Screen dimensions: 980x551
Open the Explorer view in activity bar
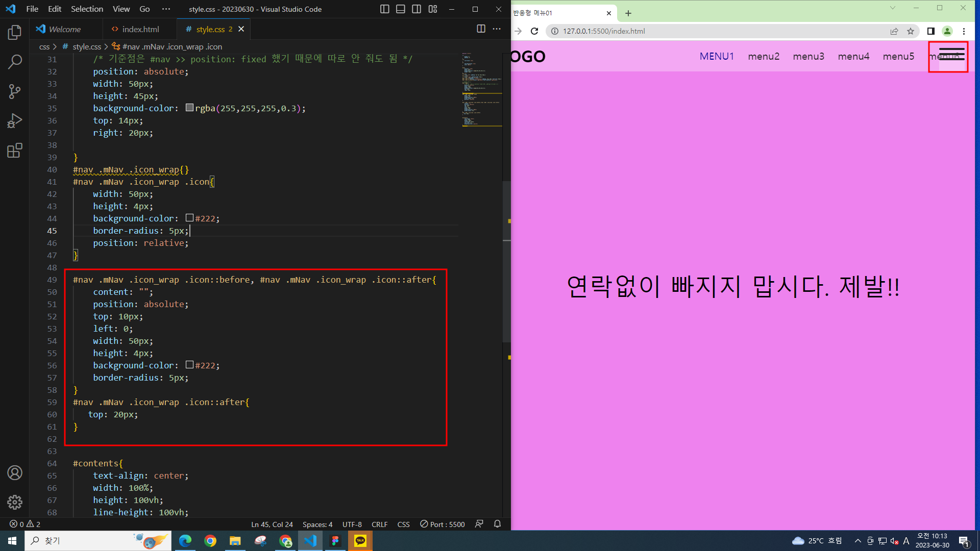[15, 33]
